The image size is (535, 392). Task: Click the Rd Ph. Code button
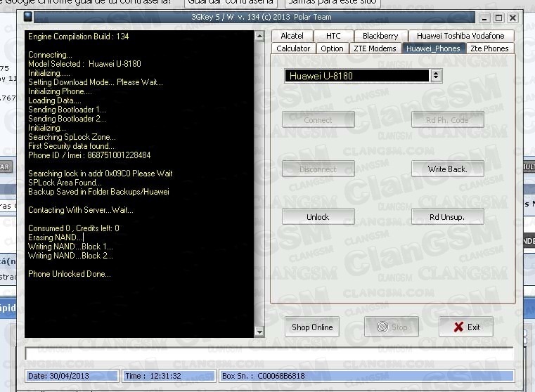(x=447, y=120)
